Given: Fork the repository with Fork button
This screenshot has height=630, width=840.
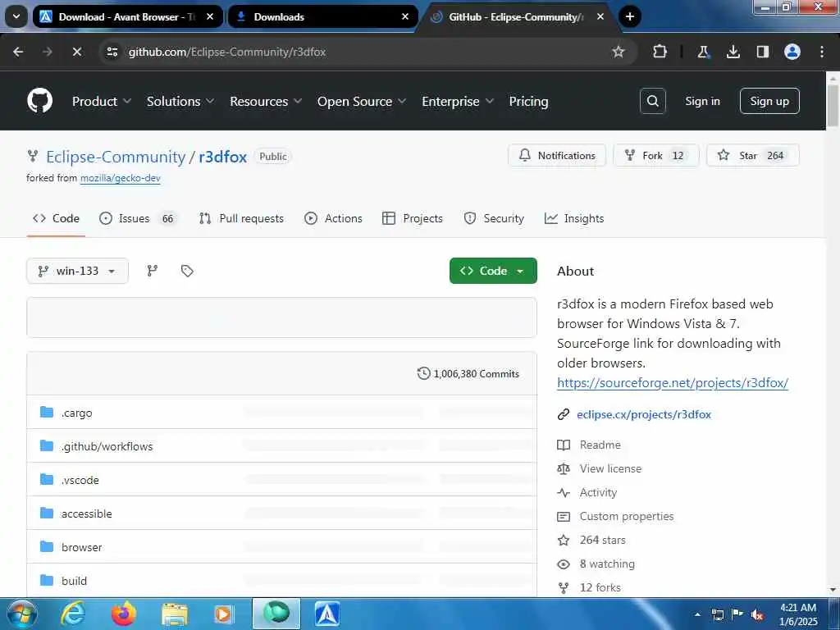Looking at the screenshot, I should click(656, 155).
